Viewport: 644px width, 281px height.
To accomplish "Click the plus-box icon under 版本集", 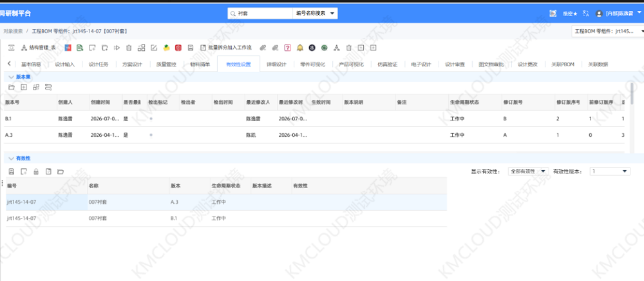I will pyautogui.click(x=24, y=87).
